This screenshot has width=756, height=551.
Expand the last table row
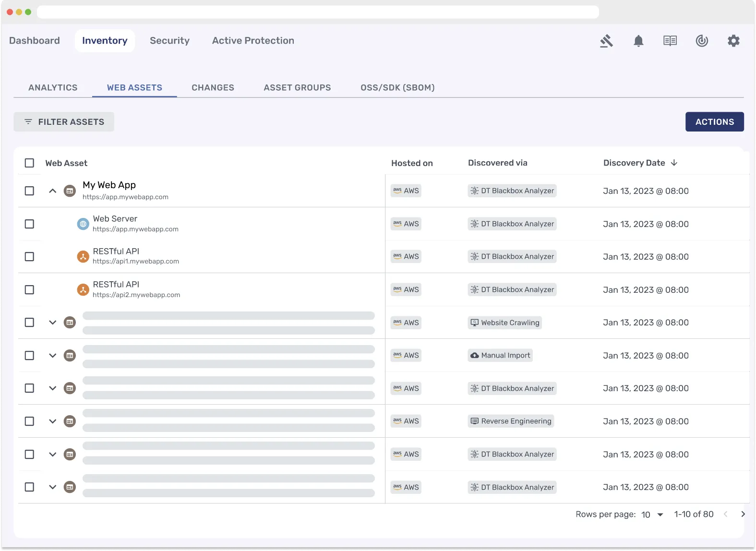[x=53, y=487]
